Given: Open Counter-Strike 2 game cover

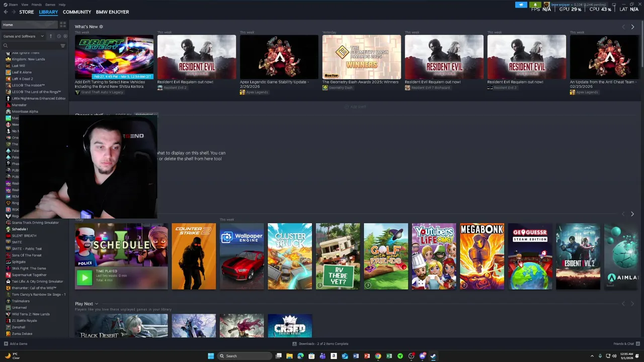Looking at the screenshot, I should click(x=194, y=256).
